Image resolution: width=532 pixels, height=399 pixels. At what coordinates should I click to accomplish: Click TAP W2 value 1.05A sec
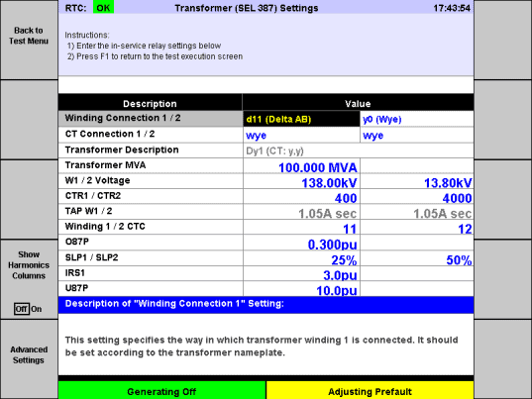pyautogui.click(x=417, y=212)
